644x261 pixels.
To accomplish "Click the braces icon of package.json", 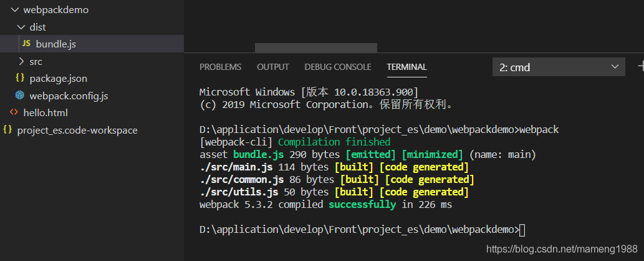I will point(20,78).
